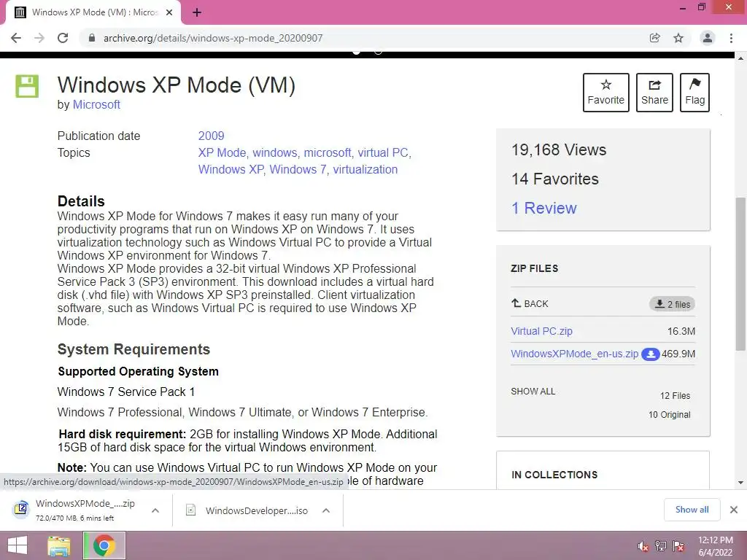Open File Explorer from the taskbar
Viewport: 747px width, 560px height.
[59, 545]
